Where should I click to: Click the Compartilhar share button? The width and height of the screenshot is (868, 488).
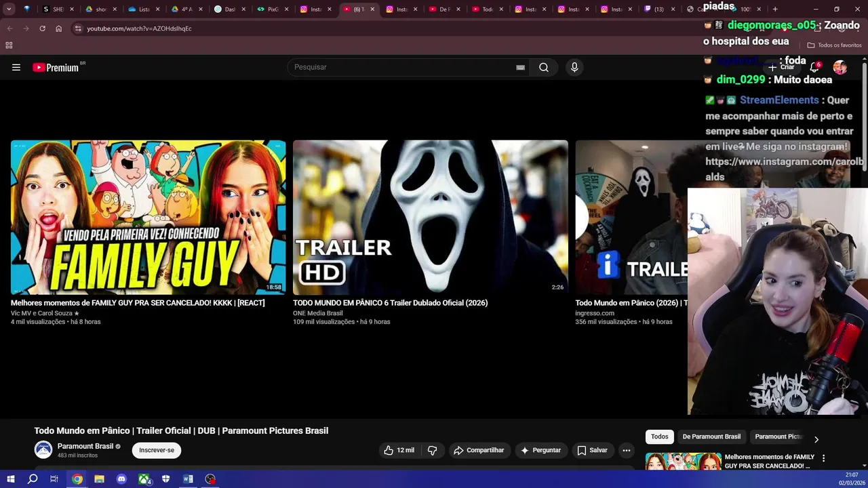(x=479, y=450)
